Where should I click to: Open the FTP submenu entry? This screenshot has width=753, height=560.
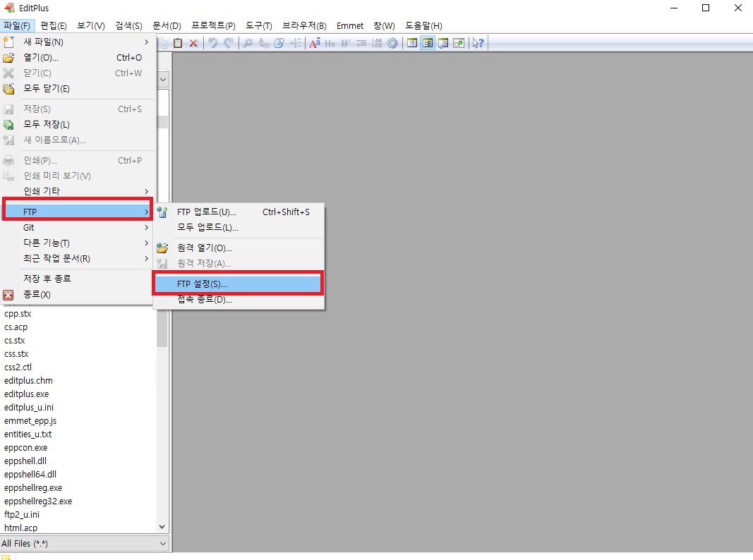pyautogui.click(x=78, y=212)
